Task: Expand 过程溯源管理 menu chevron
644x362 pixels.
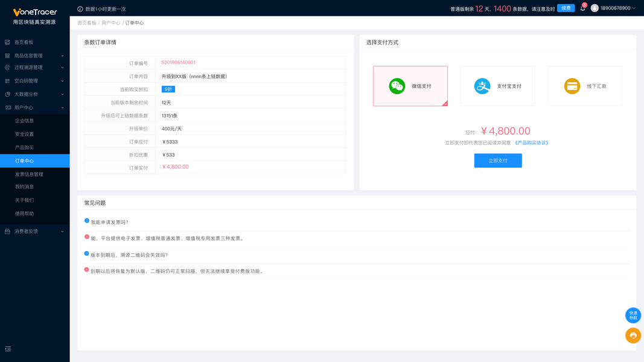Action: point(62,68)
